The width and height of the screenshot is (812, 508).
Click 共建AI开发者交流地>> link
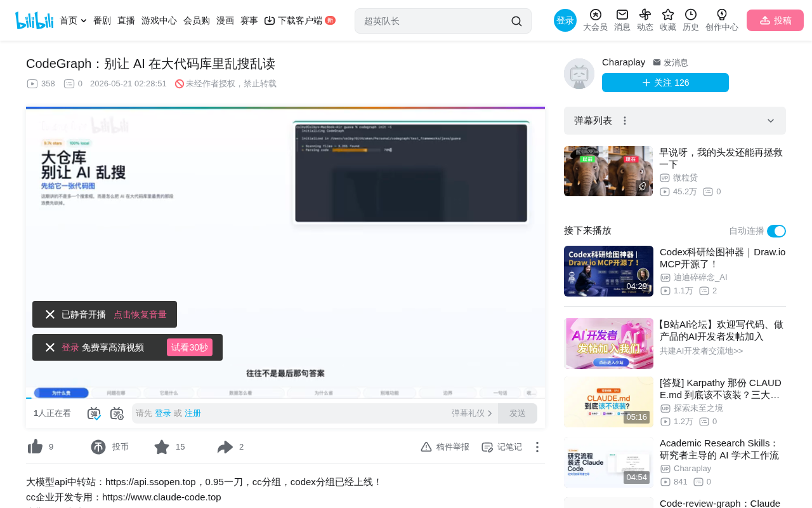(x=701, y=351)
